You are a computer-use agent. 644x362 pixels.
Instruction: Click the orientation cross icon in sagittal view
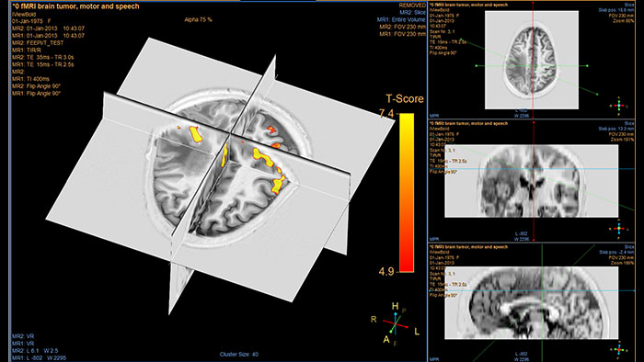pos(619,349)
